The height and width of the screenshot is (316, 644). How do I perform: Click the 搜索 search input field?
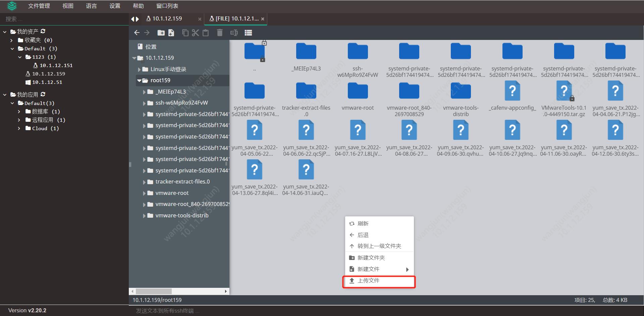[50, 19]
